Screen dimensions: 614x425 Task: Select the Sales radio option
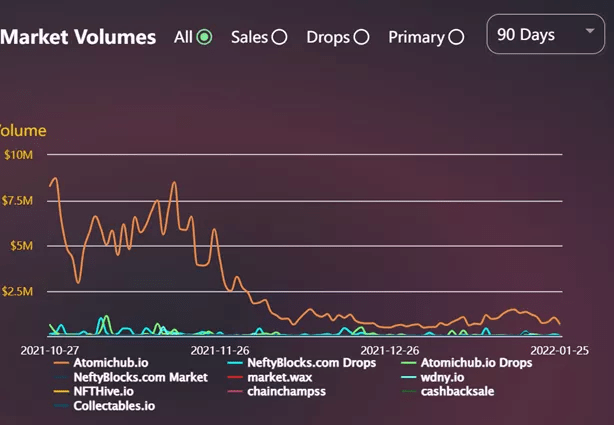(279, 37)
